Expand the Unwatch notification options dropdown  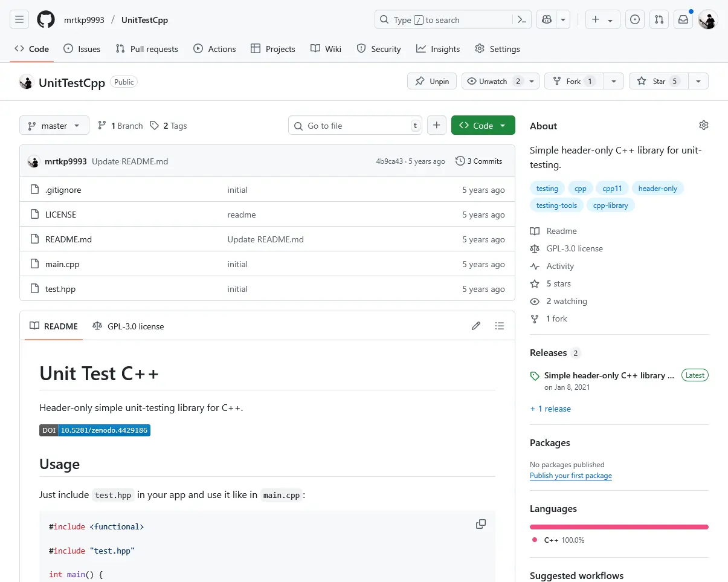pyautogui.click(x=532, y=81)
